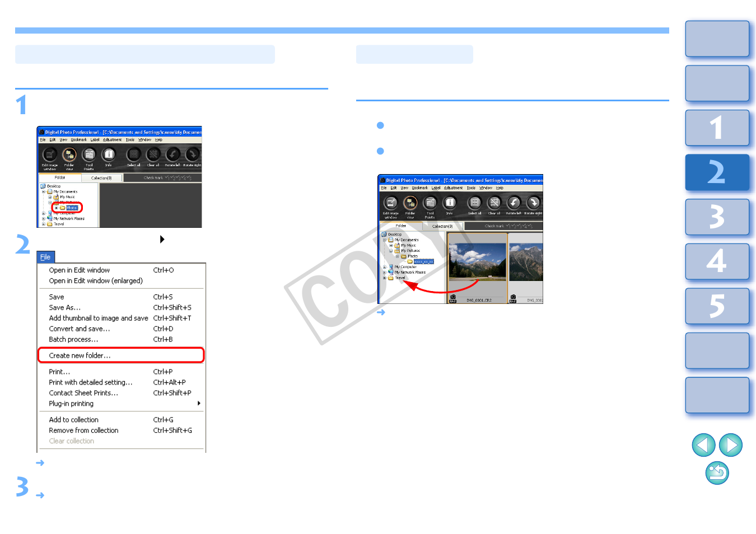Screen dimensions: 756x534
Task: Click Rotate left icon above mountain thumbnails
Action: point(513,203)
